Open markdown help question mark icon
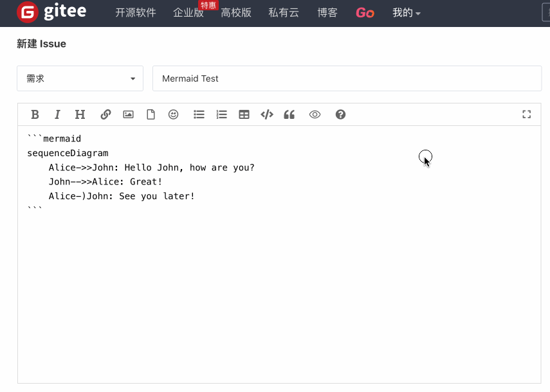This screenshot has width=550, height=392. (x=340, y=114)
